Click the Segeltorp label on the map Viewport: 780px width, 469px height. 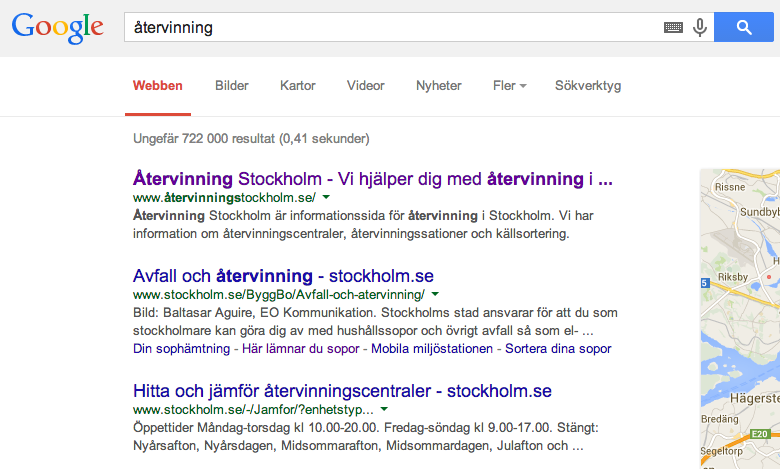[721, 451]
